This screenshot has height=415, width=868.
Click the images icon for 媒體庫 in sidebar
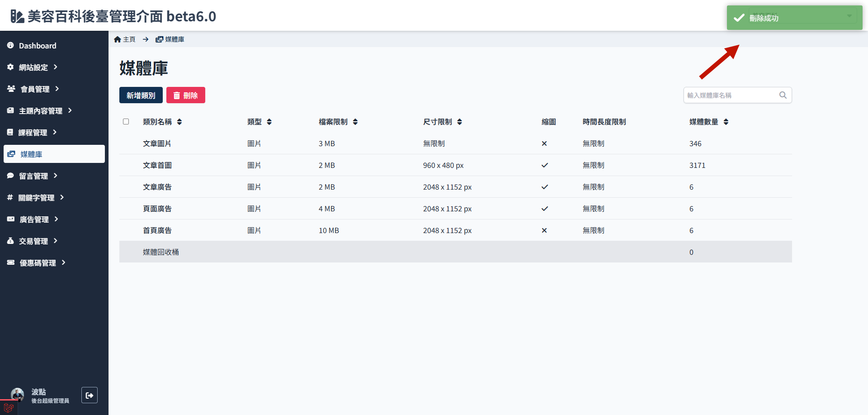click(x=11, y=154)
